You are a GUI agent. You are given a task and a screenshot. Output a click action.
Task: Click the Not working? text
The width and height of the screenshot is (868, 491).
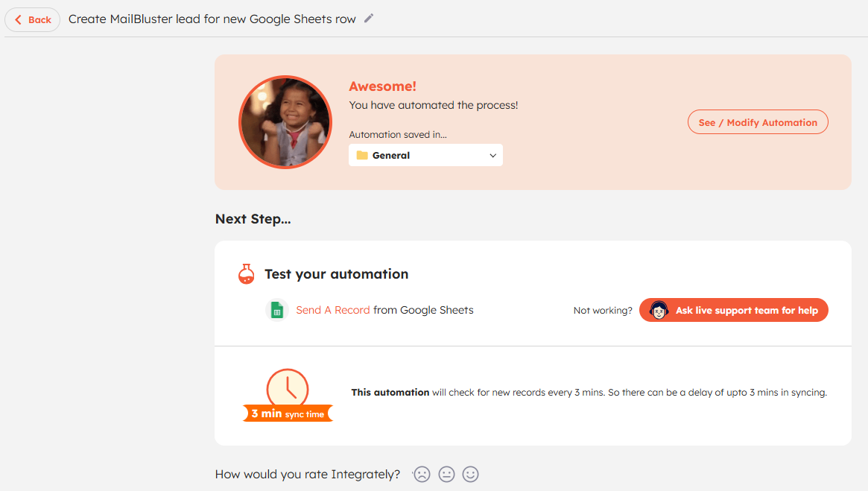602,311
